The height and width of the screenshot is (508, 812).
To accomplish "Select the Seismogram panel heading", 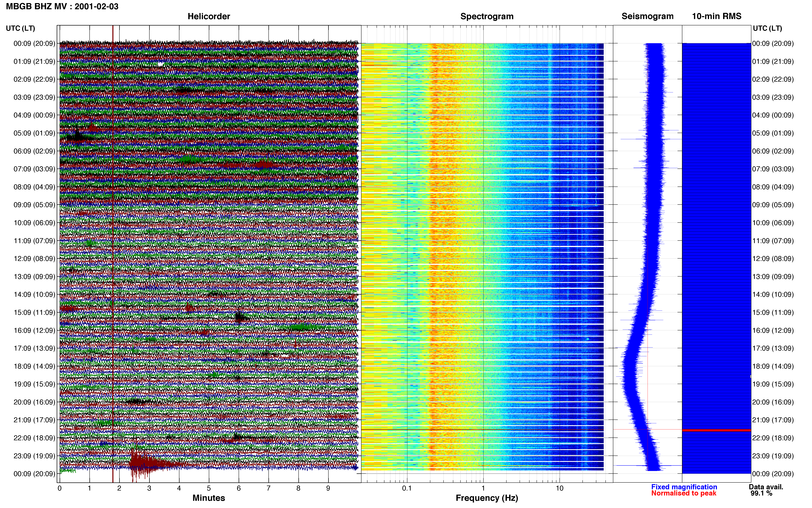I will [x=648, y=16].
